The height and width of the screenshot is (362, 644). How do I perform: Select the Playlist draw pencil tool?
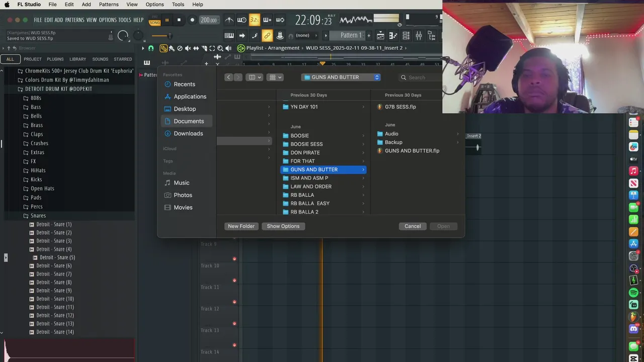point(164,48)
